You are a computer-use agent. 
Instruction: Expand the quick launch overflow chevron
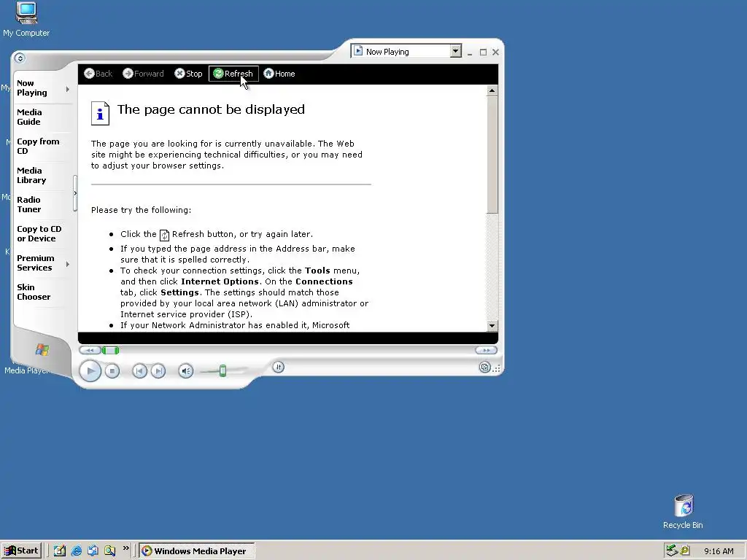pos(125,548)
